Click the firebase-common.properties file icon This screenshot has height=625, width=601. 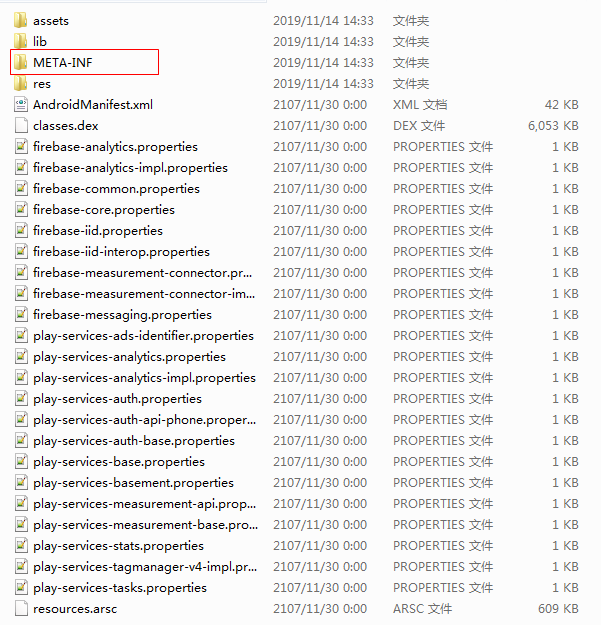(x=21, y=189)
